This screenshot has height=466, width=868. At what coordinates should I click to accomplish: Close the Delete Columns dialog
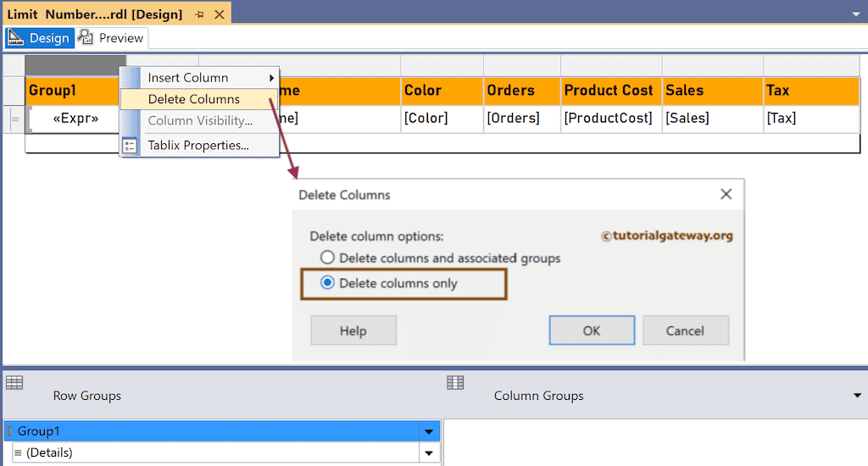[726, 194]
